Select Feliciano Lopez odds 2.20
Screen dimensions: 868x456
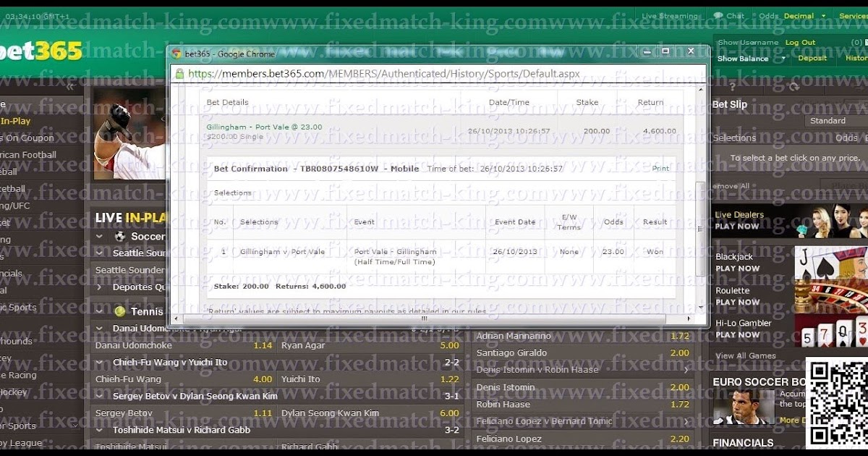coord(679,439)
